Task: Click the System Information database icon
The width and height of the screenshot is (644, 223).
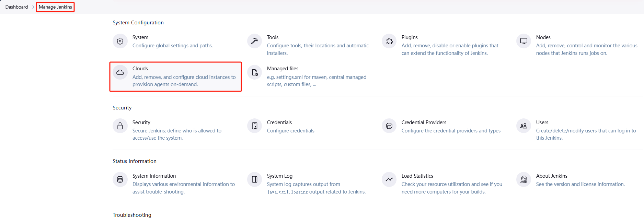Action: click(120, 179)
